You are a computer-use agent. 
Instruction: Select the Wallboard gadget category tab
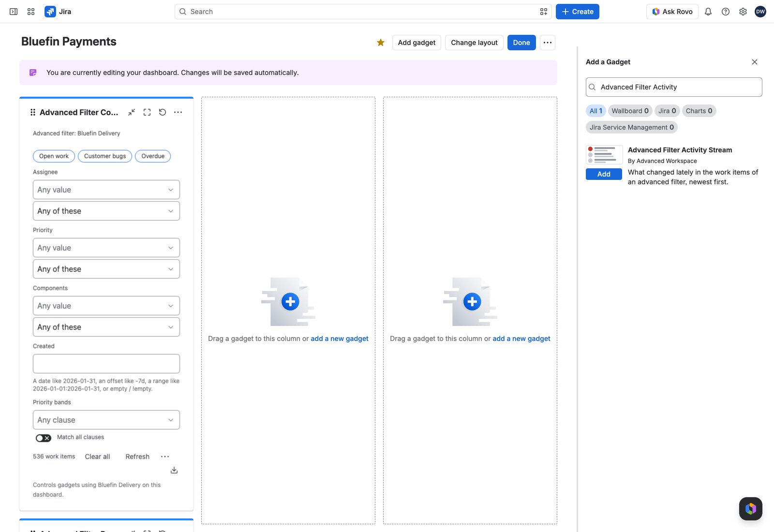click(x=630, y=111)
